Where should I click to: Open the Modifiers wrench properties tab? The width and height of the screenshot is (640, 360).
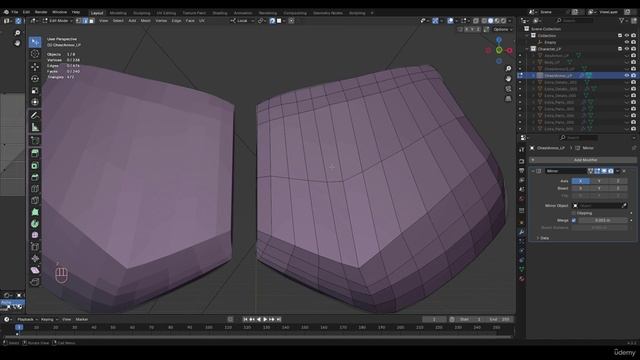coord(522,232)
